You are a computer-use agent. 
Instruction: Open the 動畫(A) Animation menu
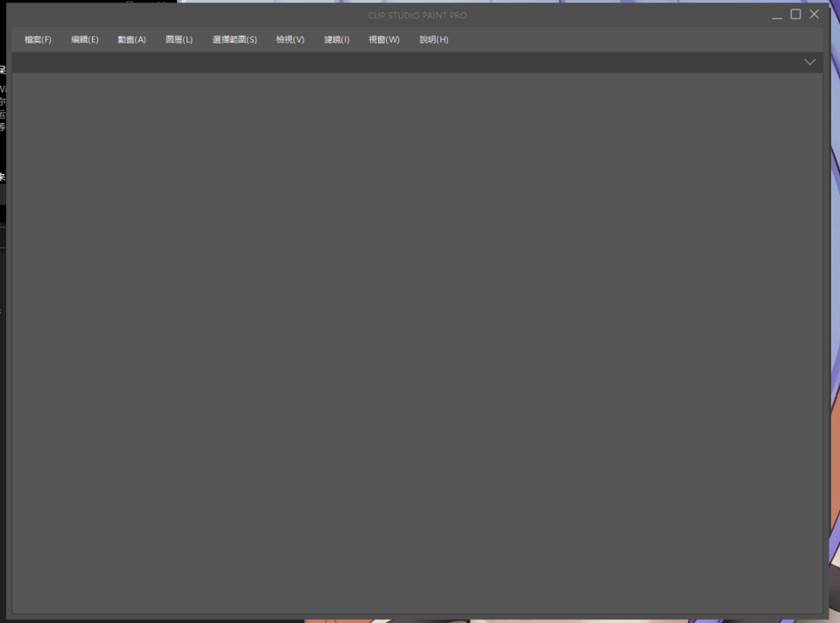(x=131, y=39)
